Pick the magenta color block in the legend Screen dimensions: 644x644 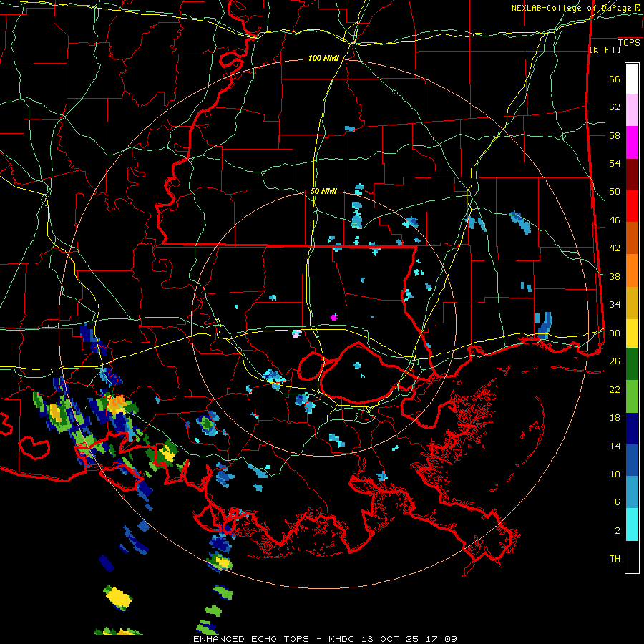point(632,142)
